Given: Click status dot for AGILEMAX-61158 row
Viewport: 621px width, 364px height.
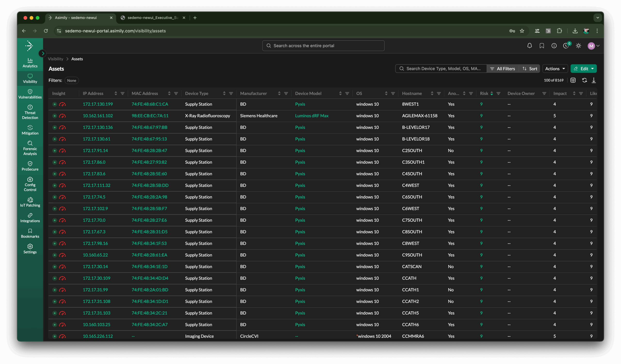Looking at the screenshot, I should coord(55,116).
